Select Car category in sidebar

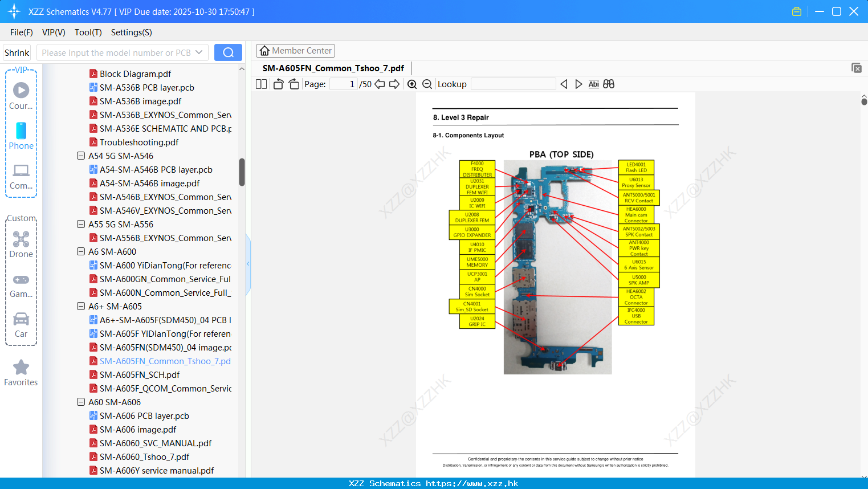pos(21,325)
